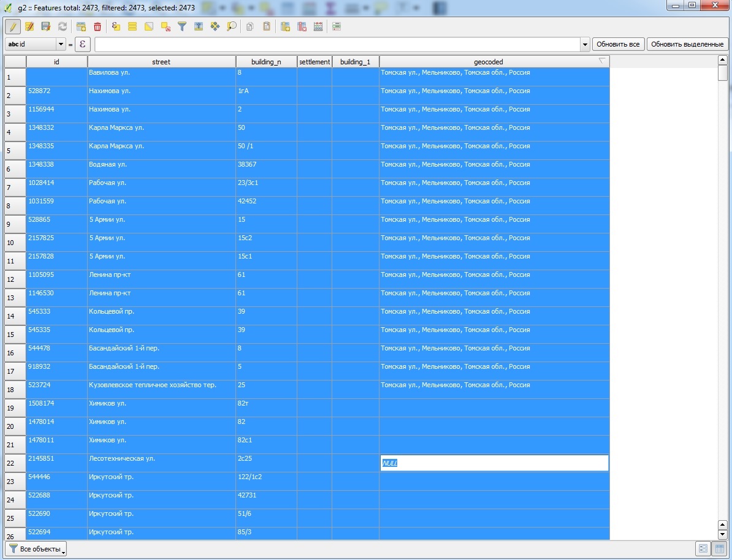
Task: Pan map to selected rows icon
Action: pyautogui.click(x=215, y=26)
